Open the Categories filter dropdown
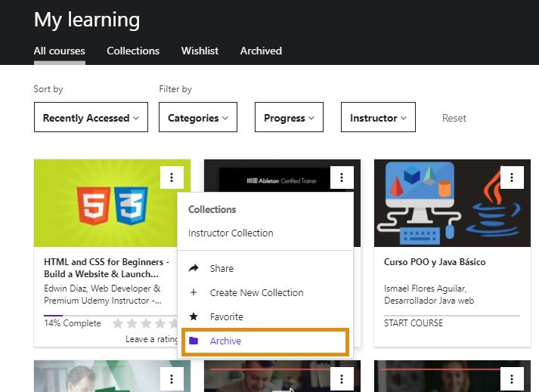The height and width of the screenshot is (392, 539). (198, 118)
